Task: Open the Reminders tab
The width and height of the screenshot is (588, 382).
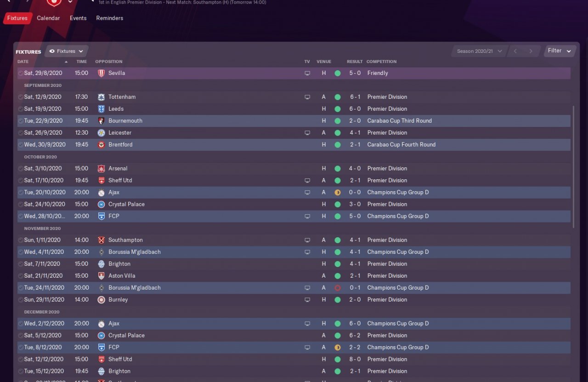Action: click(x=109, y=18)
